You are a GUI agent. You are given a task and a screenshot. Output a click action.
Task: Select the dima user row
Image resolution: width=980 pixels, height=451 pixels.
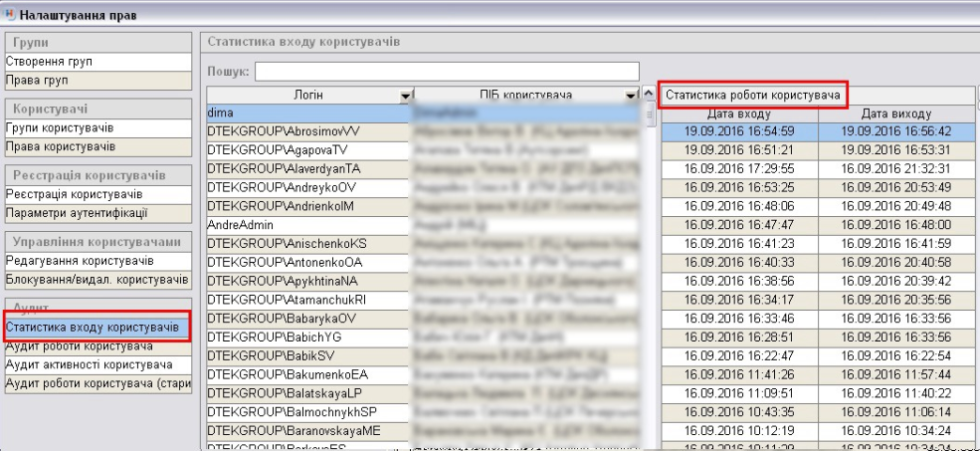(x=308, y=113)
